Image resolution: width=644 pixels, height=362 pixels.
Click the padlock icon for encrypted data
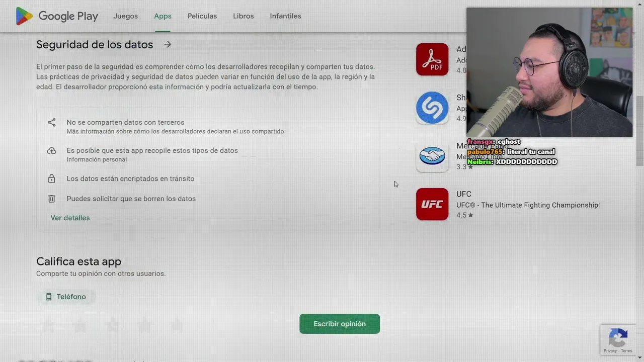click(x=51, y=178)
